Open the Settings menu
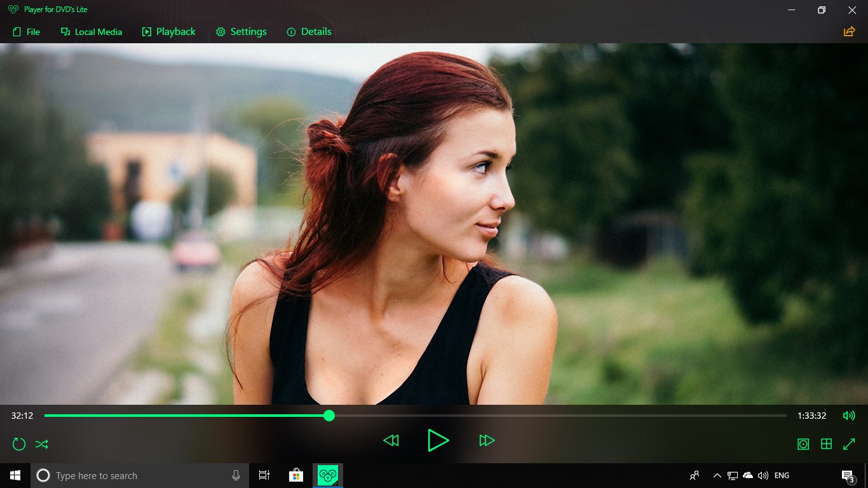Image resolution: width=868 pixels, height=488 pixels. 241,31
